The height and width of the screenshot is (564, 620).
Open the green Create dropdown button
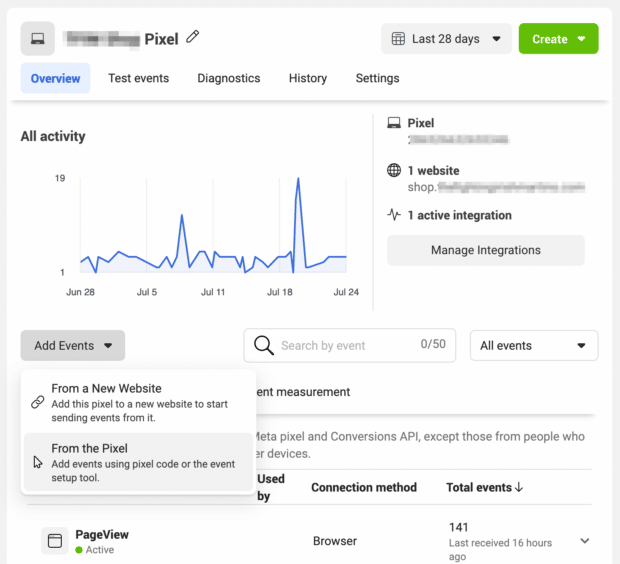558,39
